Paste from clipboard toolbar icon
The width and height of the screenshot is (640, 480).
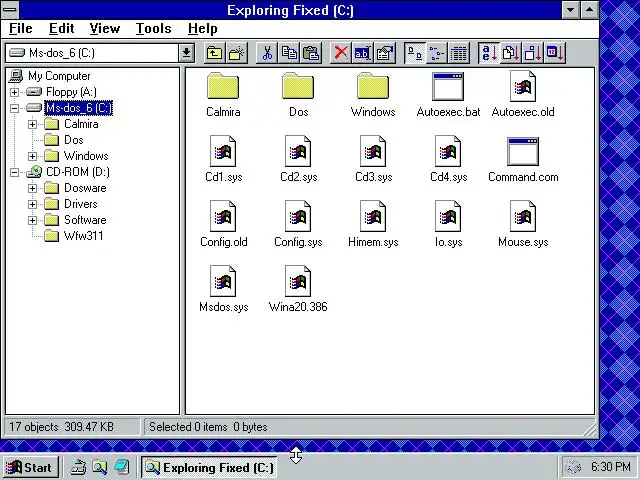click(x=311, y=53)
